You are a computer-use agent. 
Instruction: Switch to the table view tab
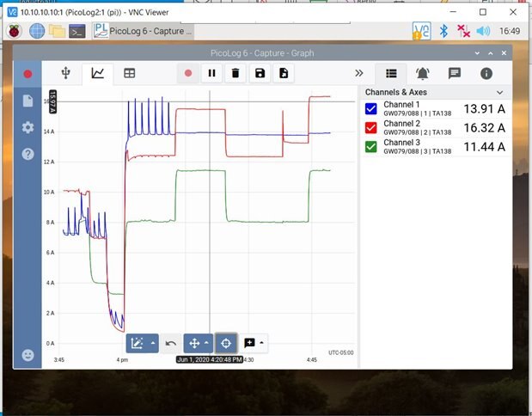129,74
